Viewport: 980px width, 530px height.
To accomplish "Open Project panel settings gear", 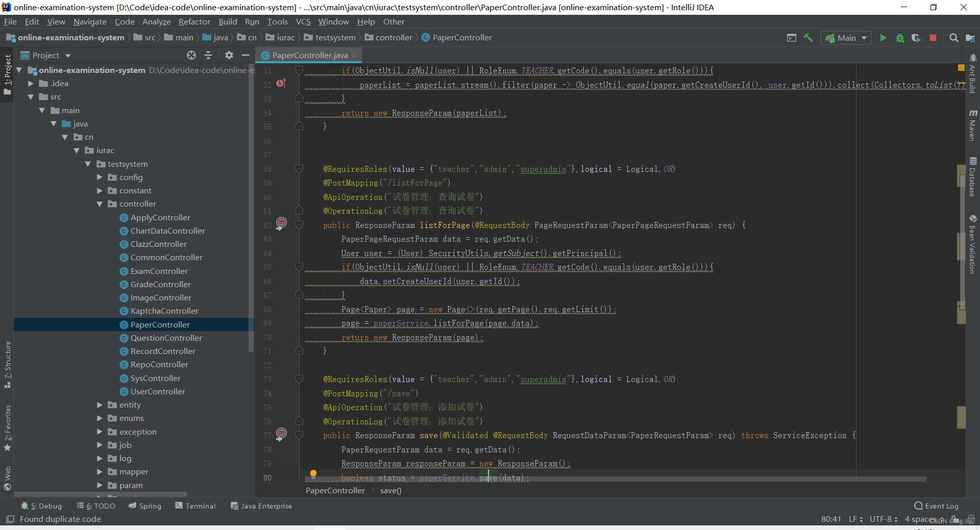I will [229, 55].
